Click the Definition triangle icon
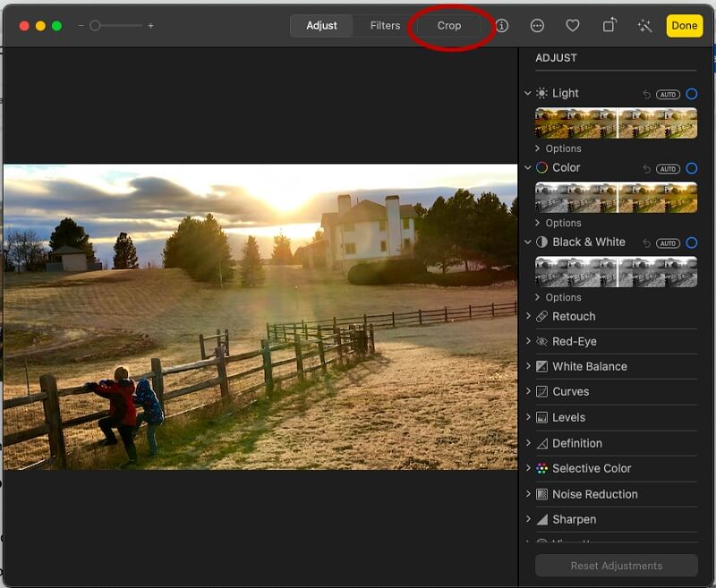The height and width of the screenshot is (588, 716). coord(541,443)
